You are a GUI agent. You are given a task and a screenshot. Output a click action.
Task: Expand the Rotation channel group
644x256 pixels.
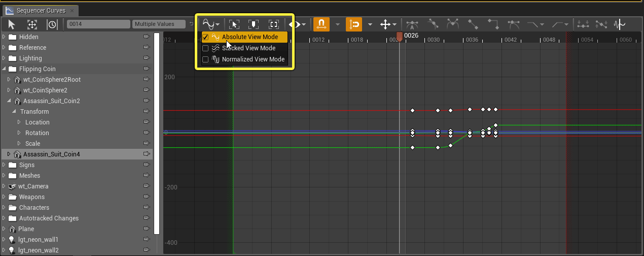point(19,133)
